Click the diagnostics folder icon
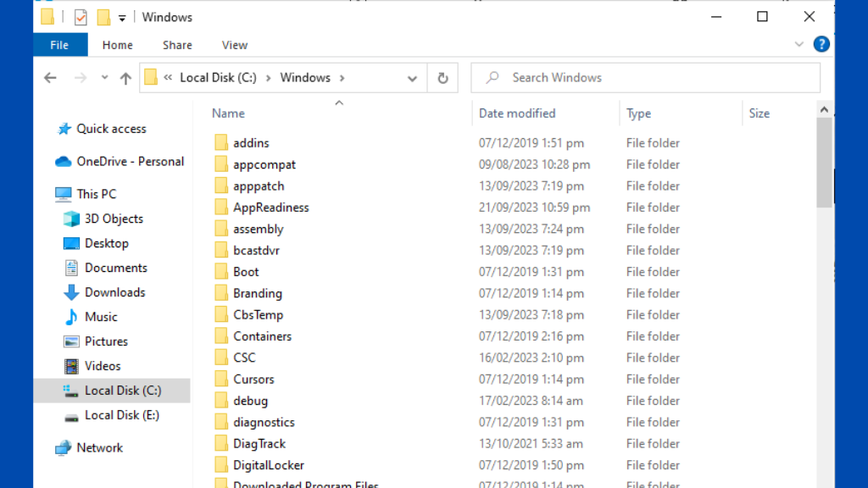The height and width of the screenshot is (488, 868). point(221,422)
